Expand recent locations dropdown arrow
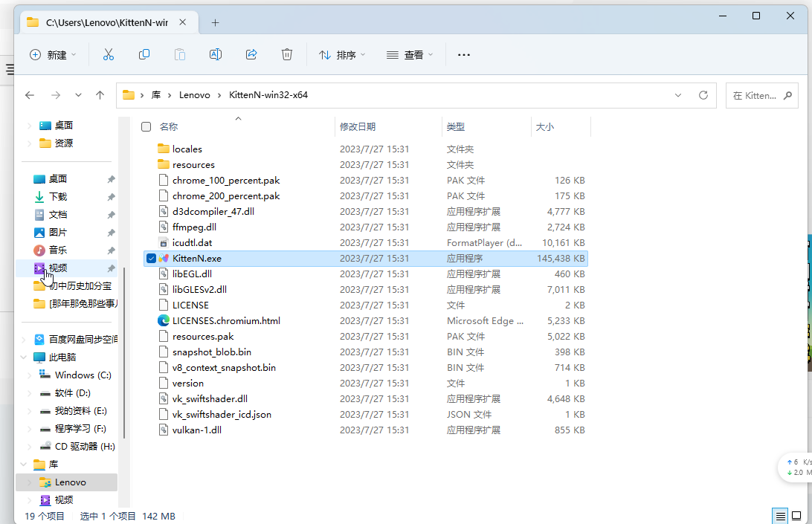Screen dimensions: 812x524 [78, 95]
